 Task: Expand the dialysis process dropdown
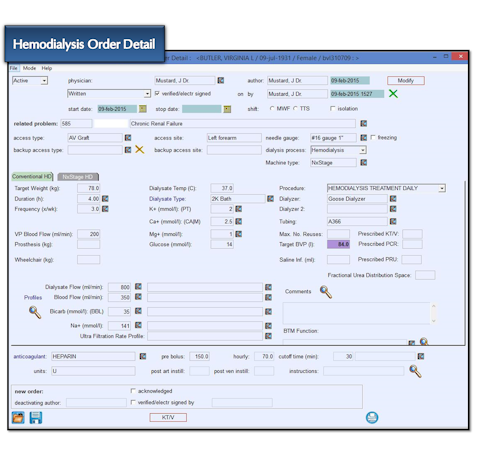point(362,150)
